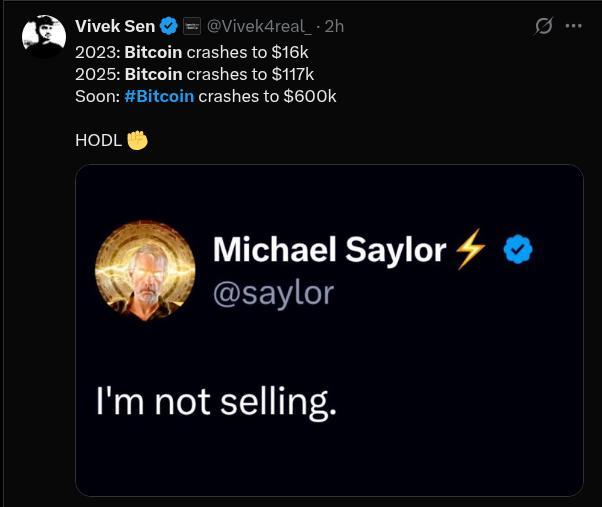
Task: Open the post via the 2h timestamp
Action: pyautogui.click(x=335, y=26)
